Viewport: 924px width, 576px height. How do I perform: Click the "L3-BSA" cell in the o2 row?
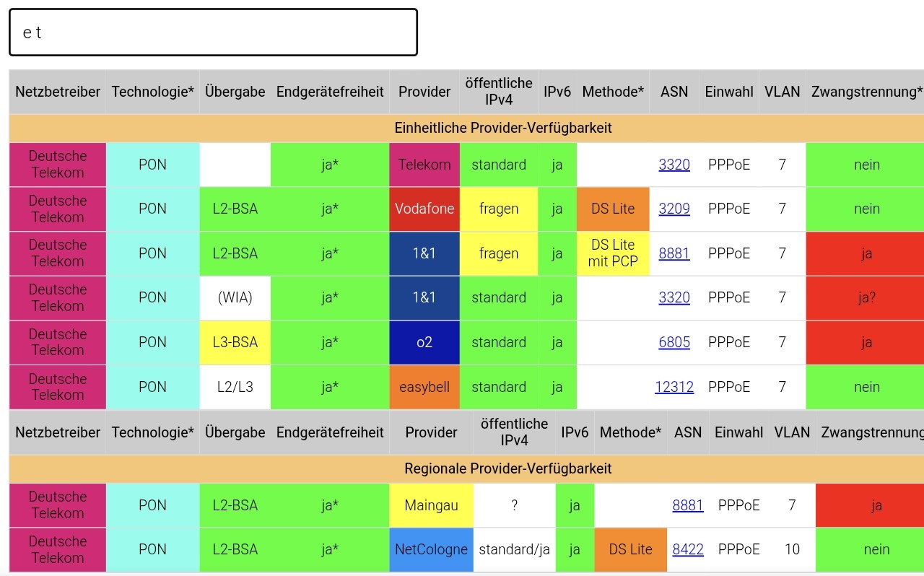[235, 342]
